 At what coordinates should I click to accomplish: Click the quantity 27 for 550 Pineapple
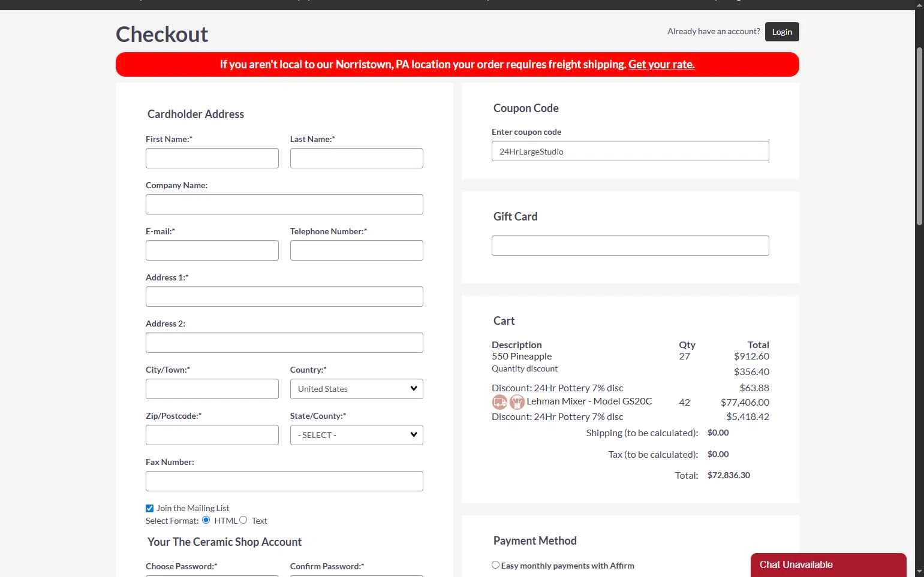point(684,356)
